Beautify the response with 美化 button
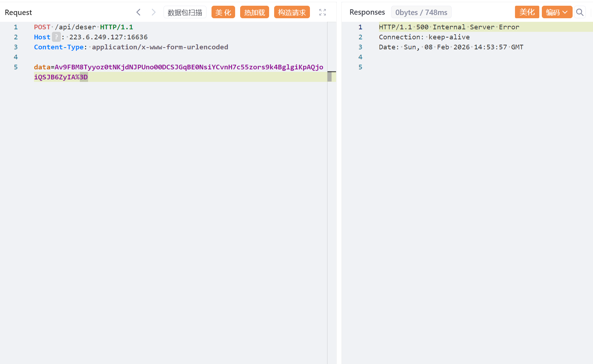 [x=527, y=12]
